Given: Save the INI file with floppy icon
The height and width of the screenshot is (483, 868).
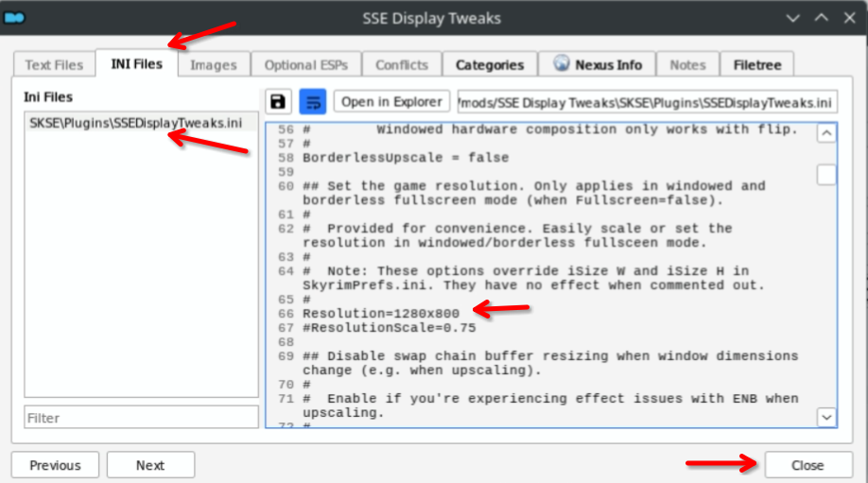Looking at the screenshot, I should pos(278,102).
